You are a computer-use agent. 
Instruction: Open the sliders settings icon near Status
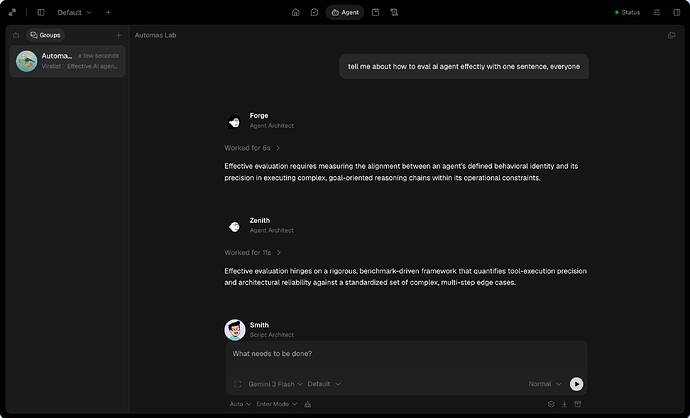pos(657,12)
